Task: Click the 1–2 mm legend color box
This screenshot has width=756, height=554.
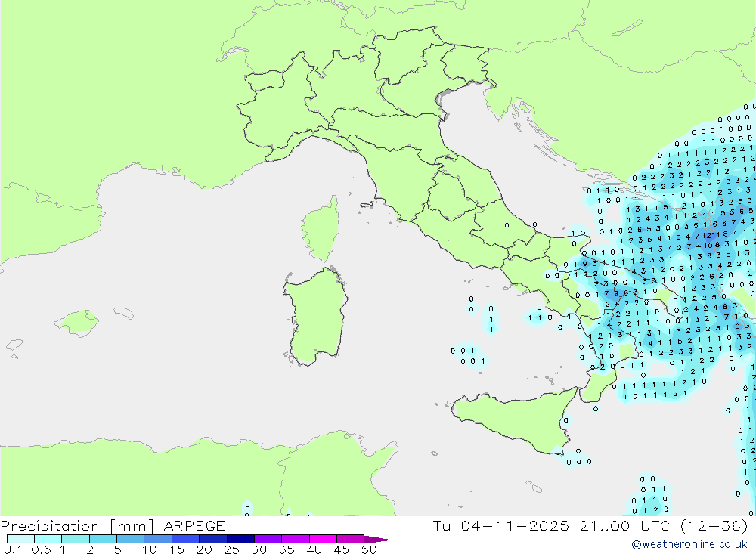Action: (76, 539)
